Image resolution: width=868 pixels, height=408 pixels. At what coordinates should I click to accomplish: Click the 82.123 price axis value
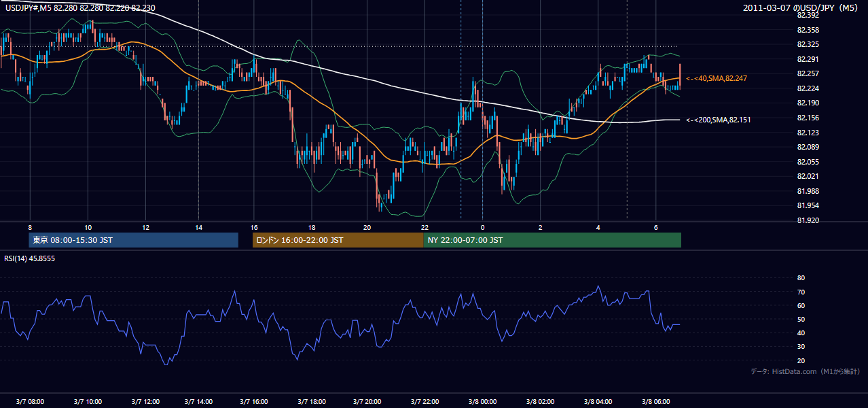tap(808, 133)
